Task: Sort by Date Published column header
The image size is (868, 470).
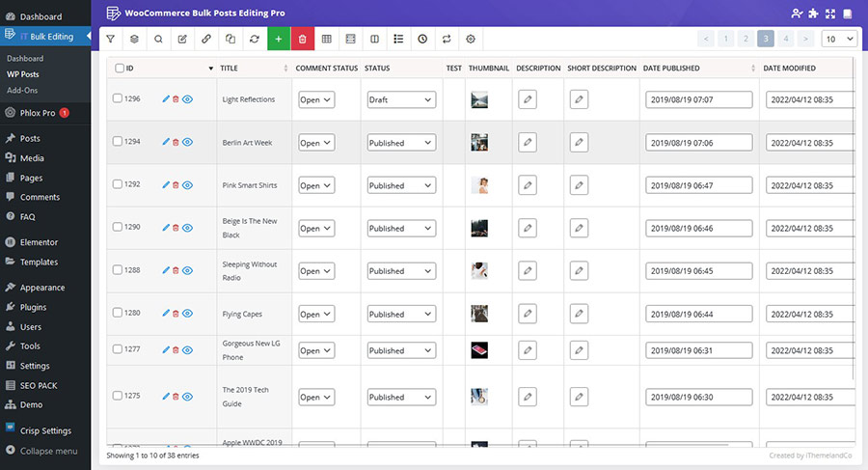Action: click(x=699, y=69)
